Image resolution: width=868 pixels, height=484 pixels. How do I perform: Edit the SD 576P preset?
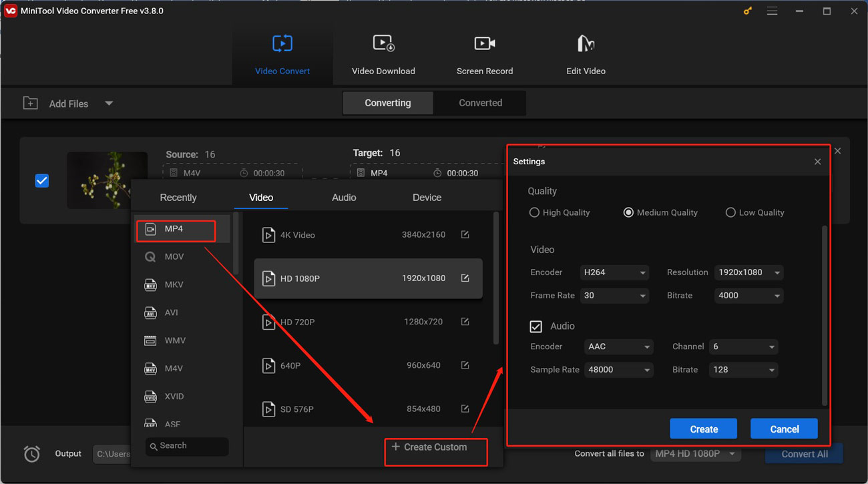pos(465,409)
